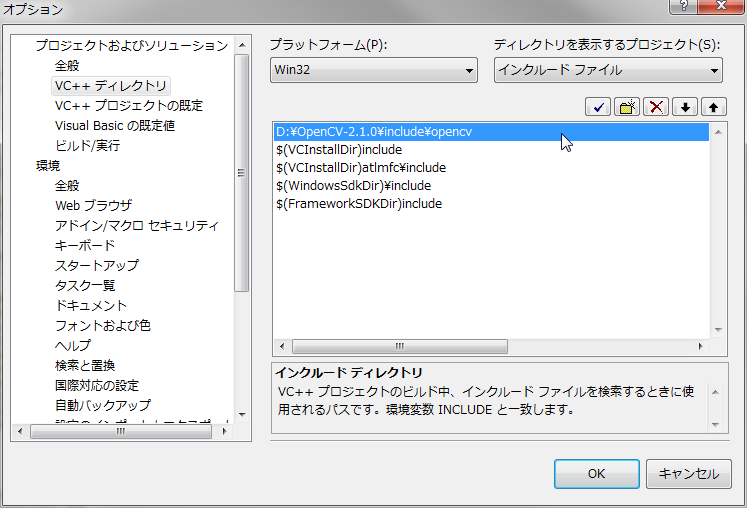Click tree panel scroll up arrow
The width and height of the screenshot is (747, 508).
pos(242,45)
